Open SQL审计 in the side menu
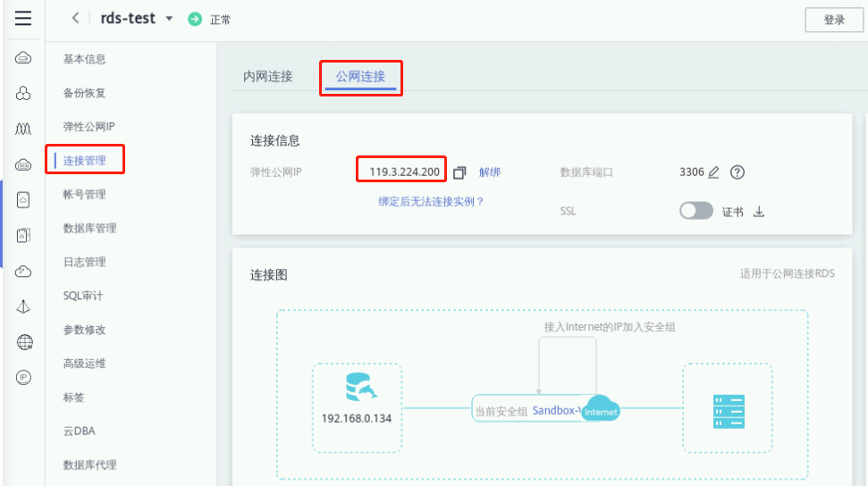This screenshot has height=486, width=868. (83, 296)
